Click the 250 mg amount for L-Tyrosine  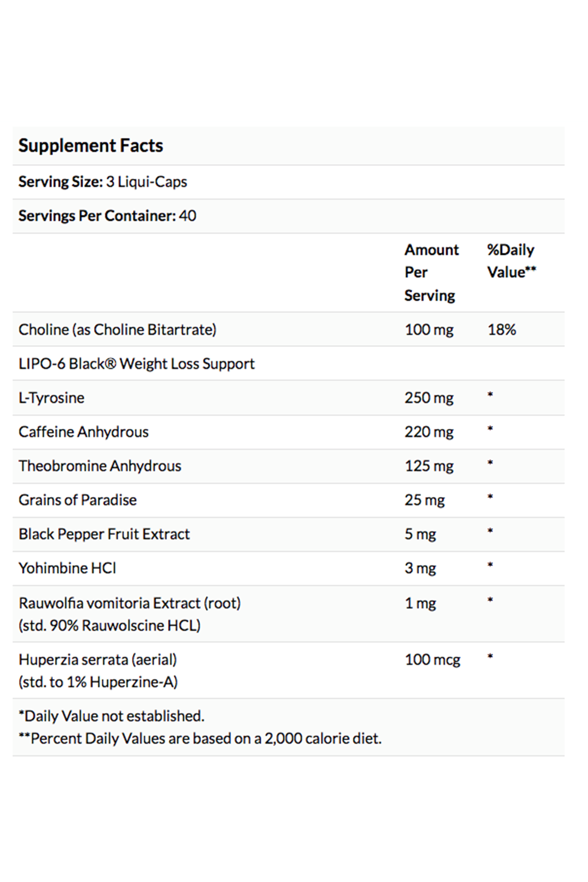point(429,397)
